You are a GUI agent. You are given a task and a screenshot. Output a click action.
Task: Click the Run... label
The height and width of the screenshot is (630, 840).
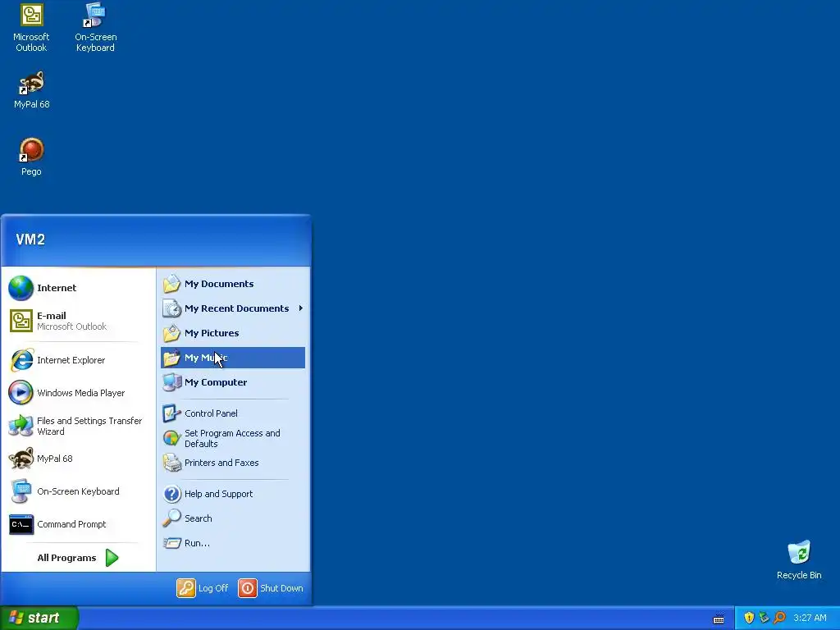(197, 543)
